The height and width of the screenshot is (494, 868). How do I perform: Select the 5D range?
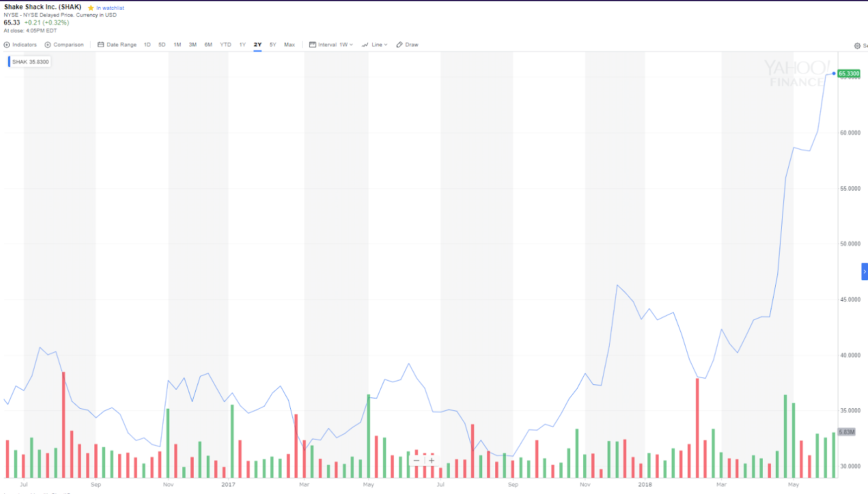162,45
